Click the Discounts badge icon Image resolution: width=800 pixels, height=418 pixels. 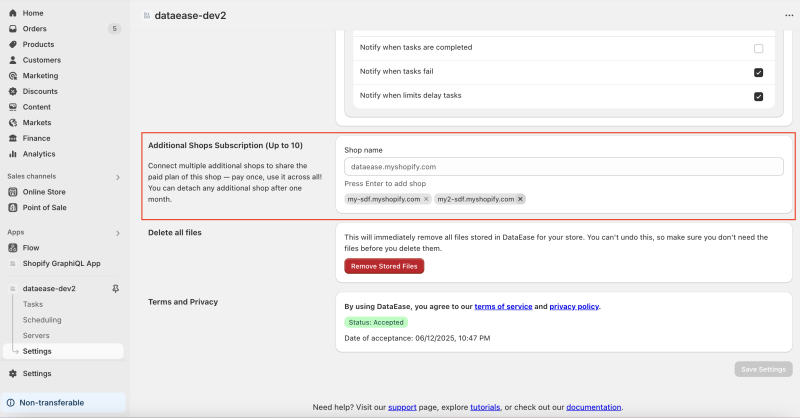(13, 91)
